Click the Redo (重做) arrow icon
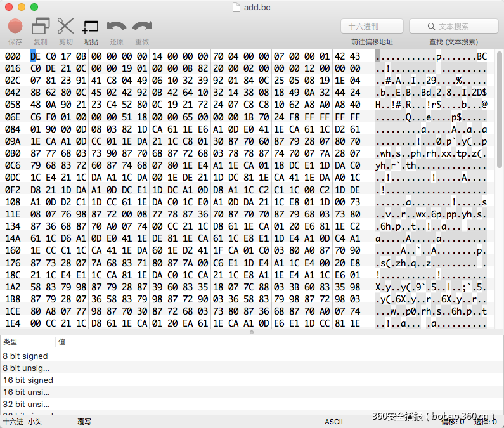Viewport: 504px width, 428px height. click(x=142, y=26)
